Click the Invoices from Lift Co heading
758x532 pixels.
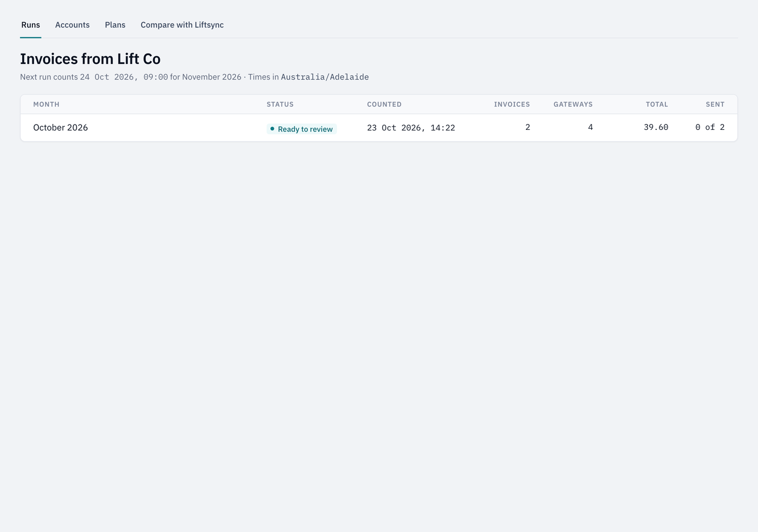[x=90, y=58]
